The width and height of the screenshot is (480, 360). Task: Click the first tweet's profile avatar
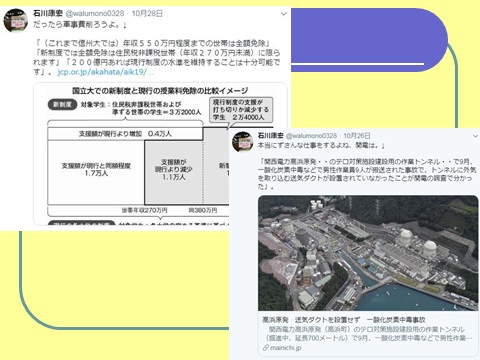(15, 21)
